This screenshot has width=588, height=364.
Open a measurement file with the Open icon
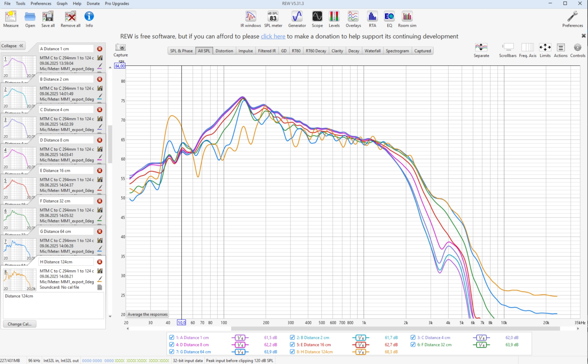pyautogui.click(x=30, y=19)
